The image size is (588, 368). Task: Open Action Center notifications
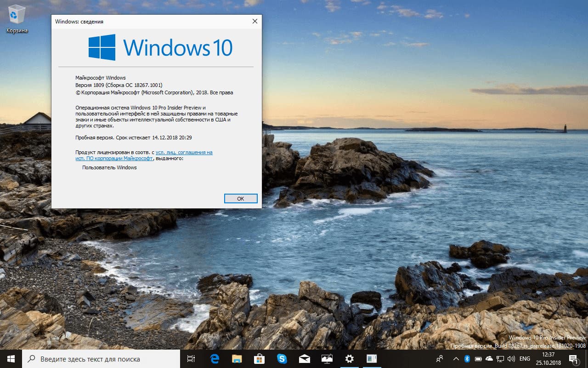click(x=573, y=359)
